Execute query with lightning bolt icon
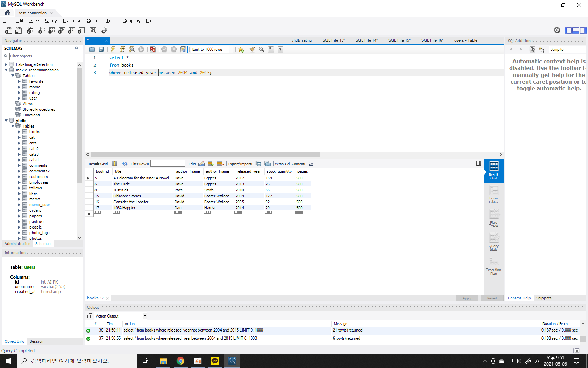This screenshot has width=588, height=368. (113, 49)
